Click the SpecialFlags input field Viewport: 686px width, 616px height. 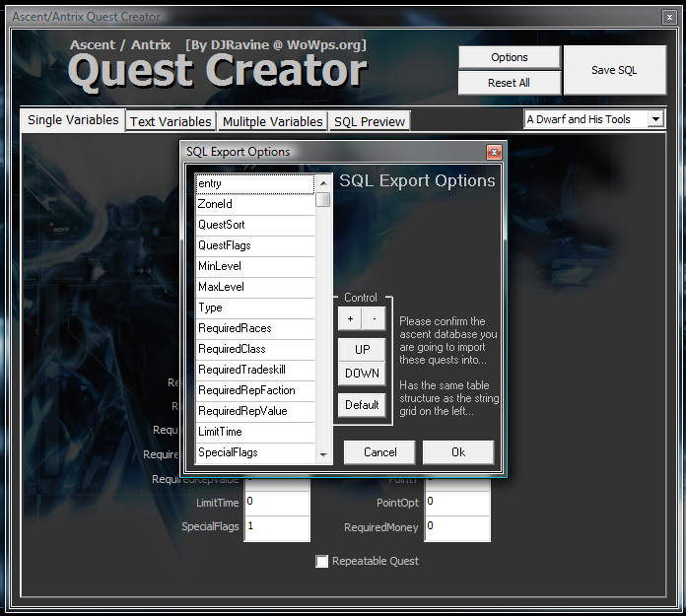point(277,528)
